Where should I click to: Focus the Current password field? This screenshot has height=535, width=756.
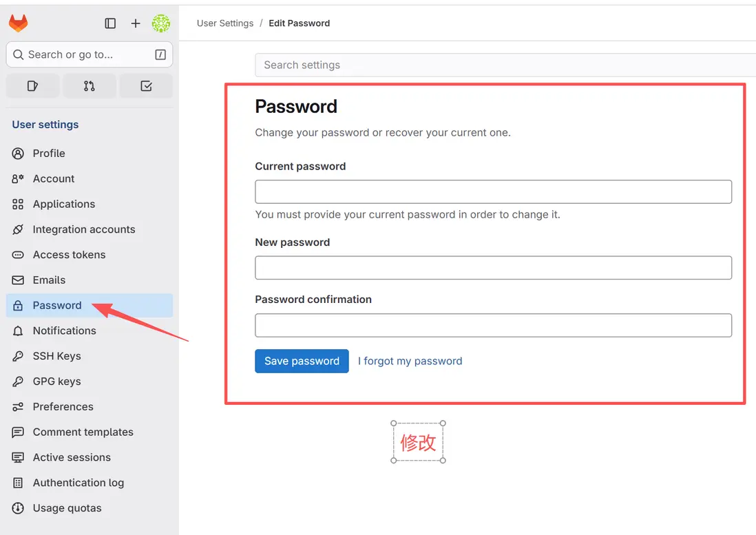click(x=493, y=191)
